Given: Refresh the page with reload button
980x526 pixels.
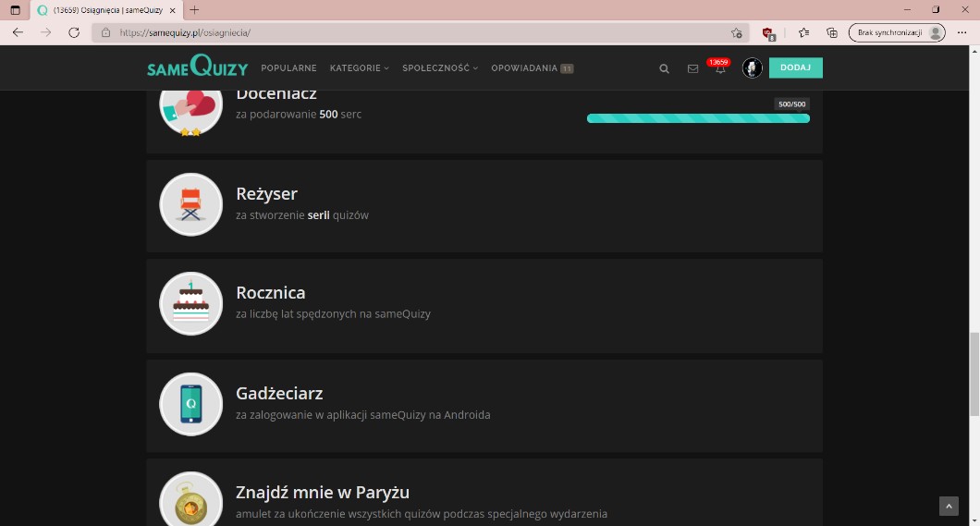Looking at the screenshot, I should pos(74,32).
